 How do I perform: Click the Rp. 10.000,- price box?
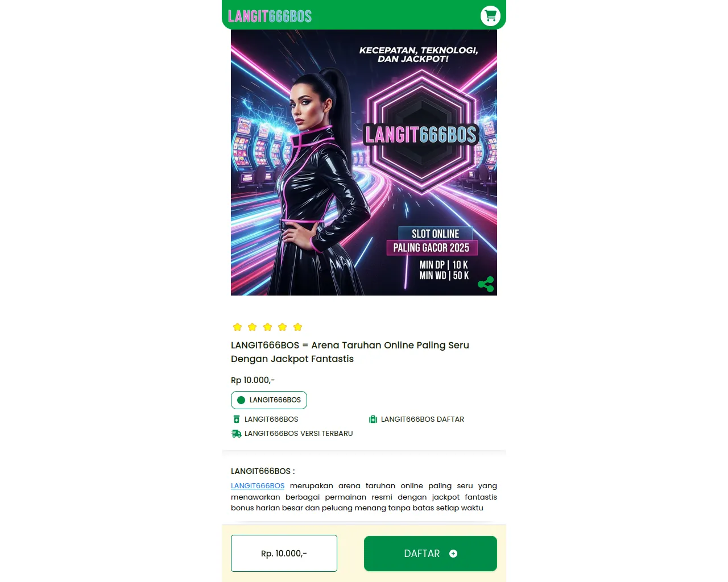pos(284,553)
